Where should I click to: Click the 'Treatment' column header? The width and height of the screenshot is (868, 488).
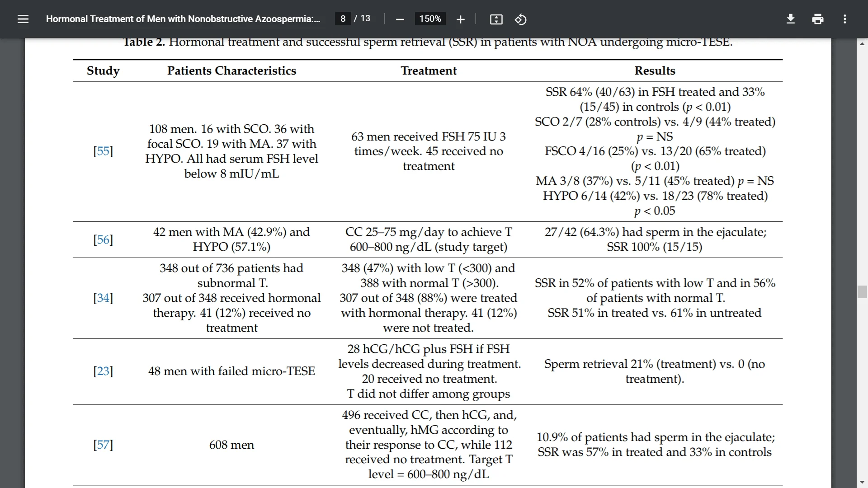point(429,71)
